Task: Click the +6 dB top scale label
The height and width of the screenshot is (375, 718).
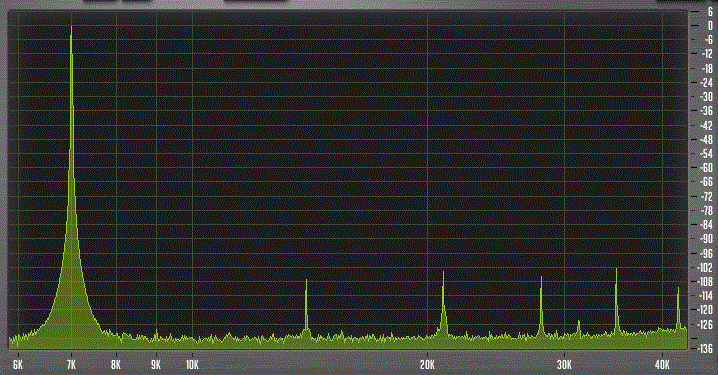Action: [x=710, y=12]
